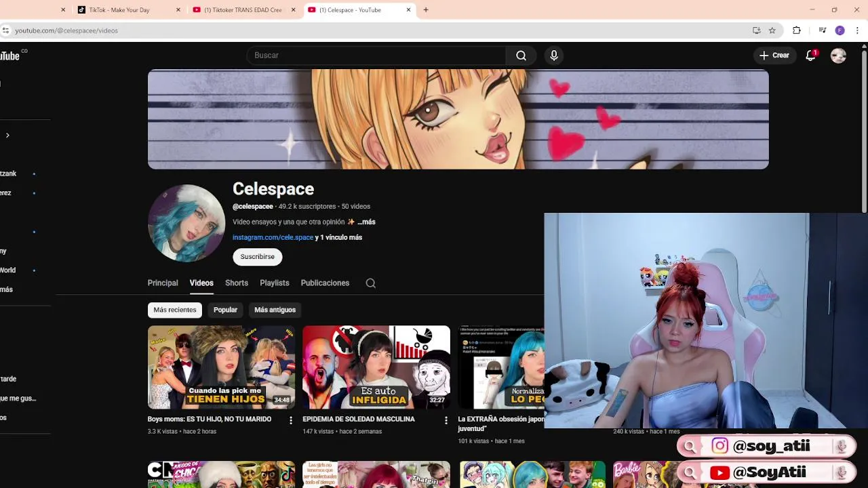Open media control icon in Chrome toolbar
The height and width of the screenshot is (488, 868).
point(822,30)
